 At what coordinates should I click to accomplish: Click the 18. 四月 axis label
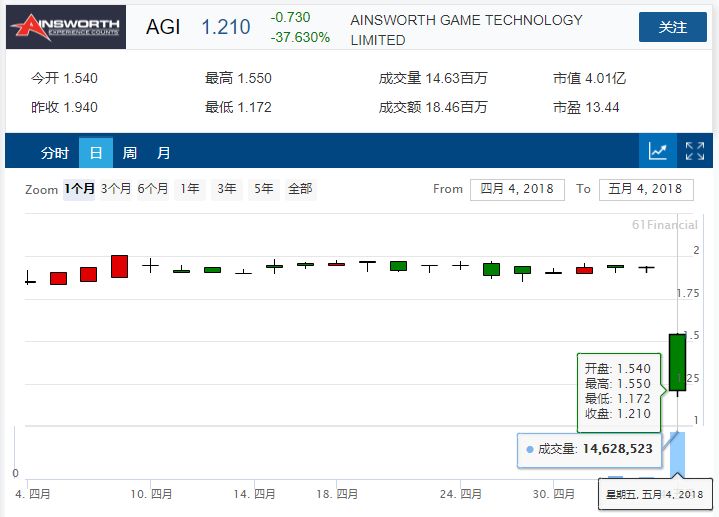[x=337, y=494]
